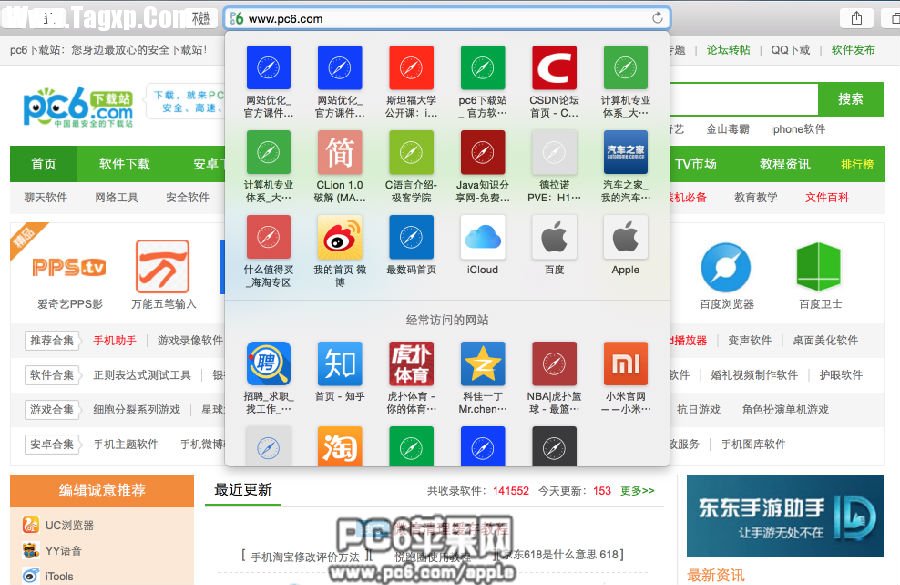Open the 百度 favorite icon
The image size is (900, 585).
554,237
